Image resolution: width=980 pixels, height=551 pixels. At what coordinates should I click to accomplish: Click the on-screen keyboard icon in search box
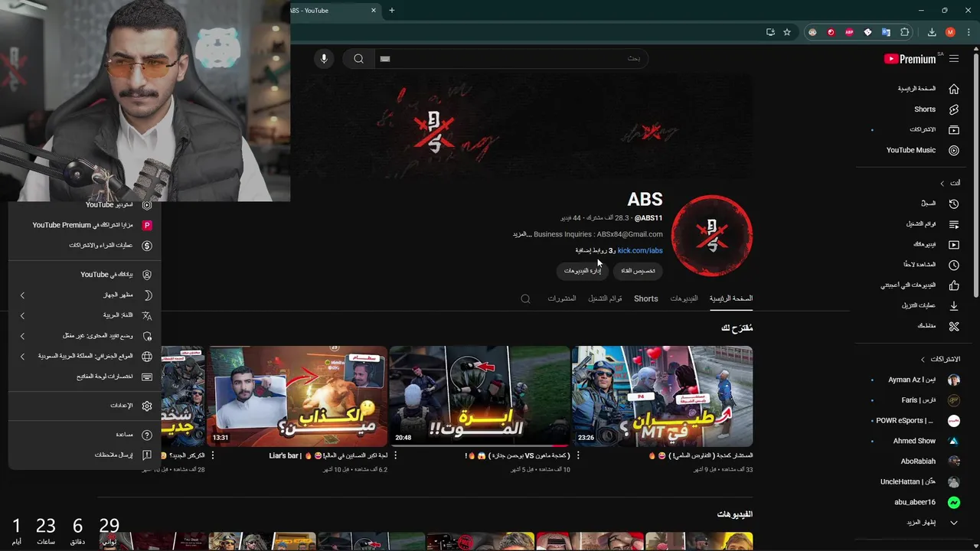[x=385, y=59]
